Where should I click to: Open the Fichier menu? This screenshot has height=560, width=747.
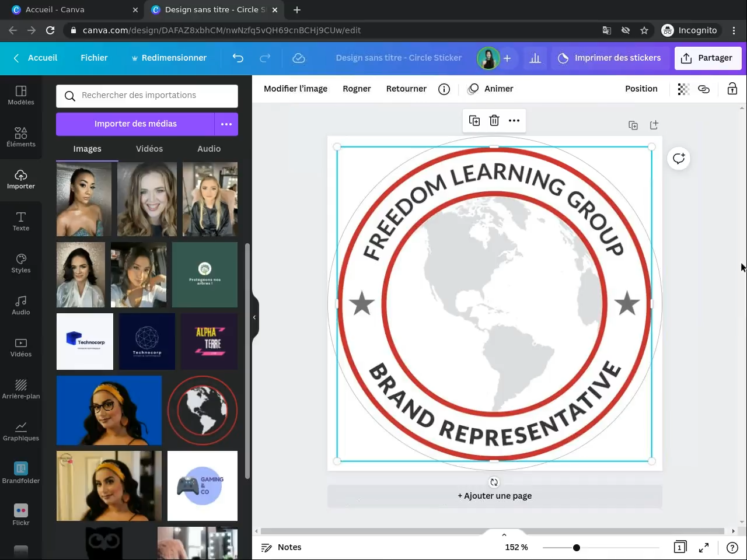pos(94,58)
